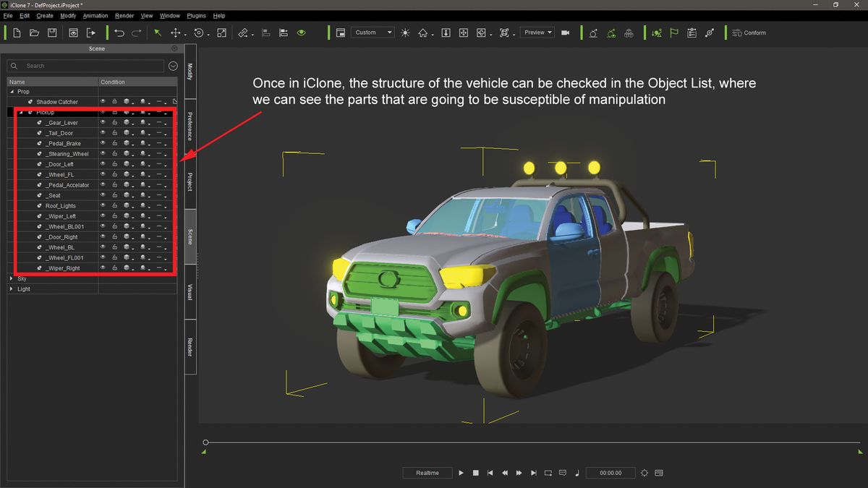Activate the camera view icon near Preview
The width and height of the screenshot is (868, 488).
(x=565, y=32)
